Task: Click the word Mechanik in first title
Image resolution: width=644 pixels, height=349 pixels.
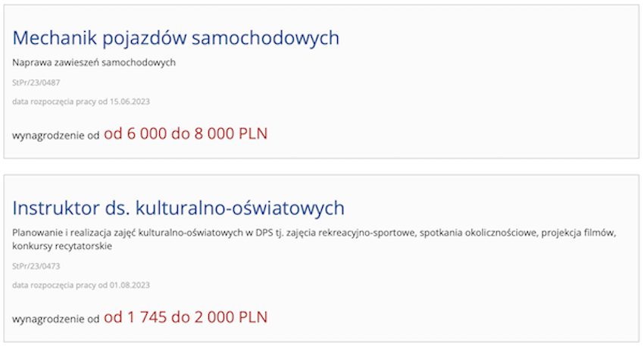Action: (x=55, y=38)
